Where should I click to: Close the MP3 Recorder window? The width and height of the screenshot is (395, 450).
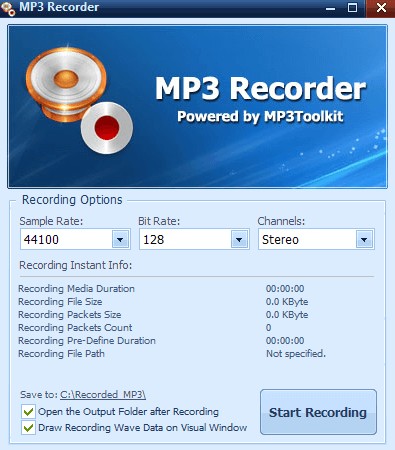coord(381,8)
